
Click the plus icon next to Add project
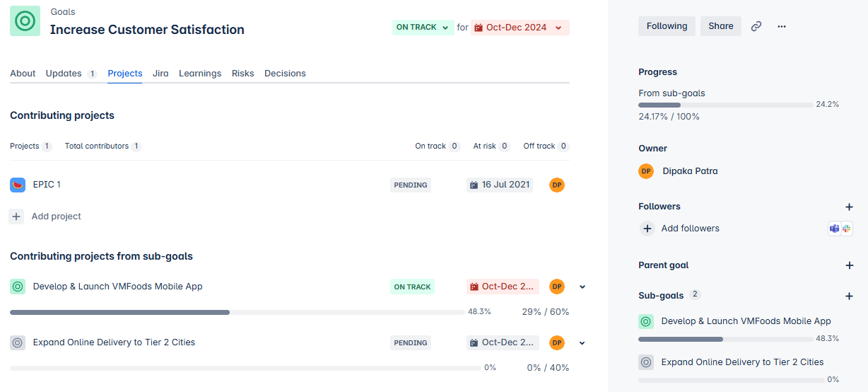[16, 217]
